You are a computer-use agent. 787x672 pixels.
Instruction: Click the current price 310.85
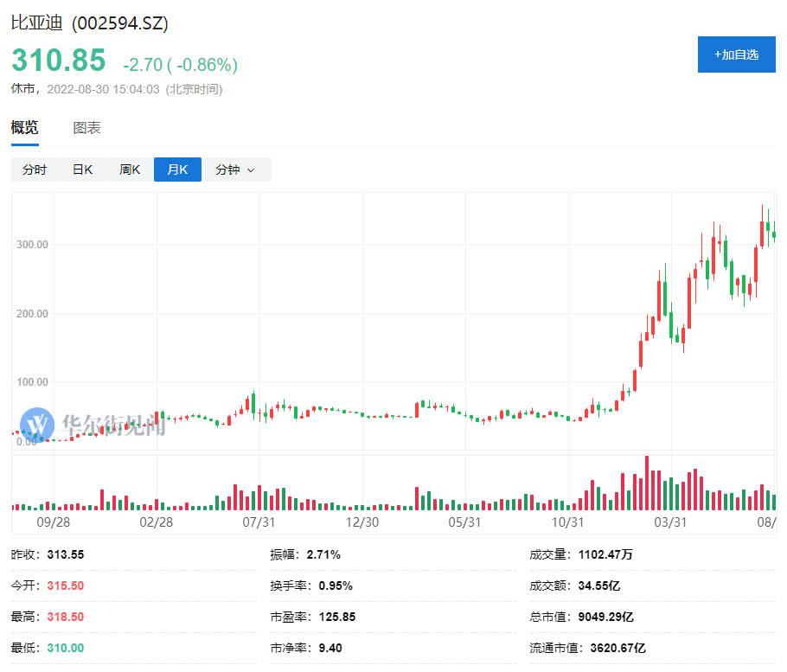58,61
